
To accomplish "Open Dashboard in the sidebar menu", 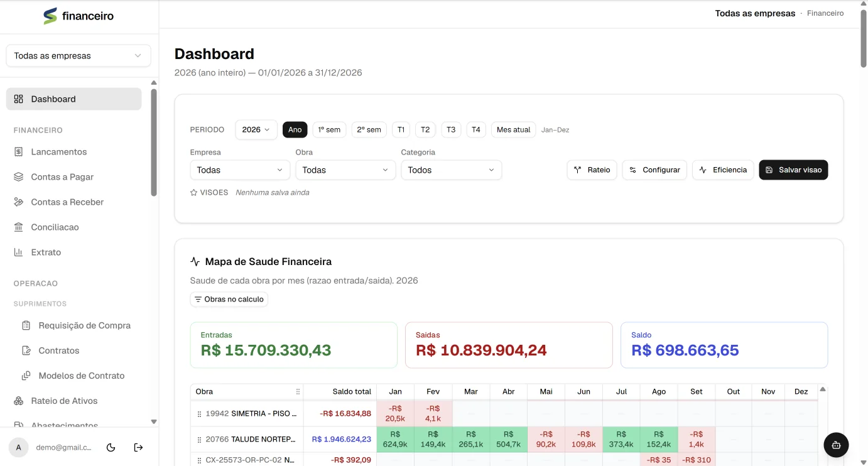I will click(73, 99).
